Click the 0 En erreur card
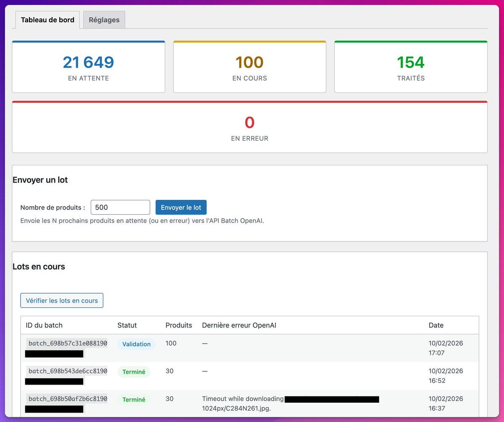504x422 pixels. point(249,127)
